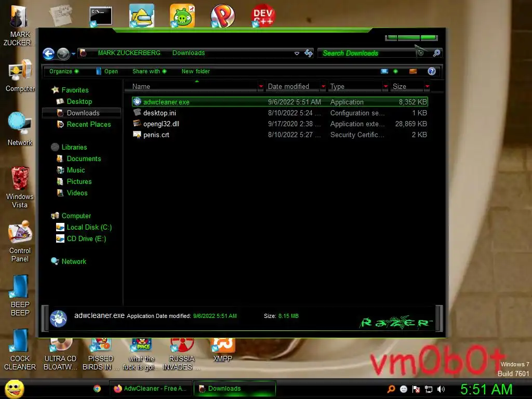
Task: Open the Date modified filter dropdown
Action: click(x=323, y=87)
